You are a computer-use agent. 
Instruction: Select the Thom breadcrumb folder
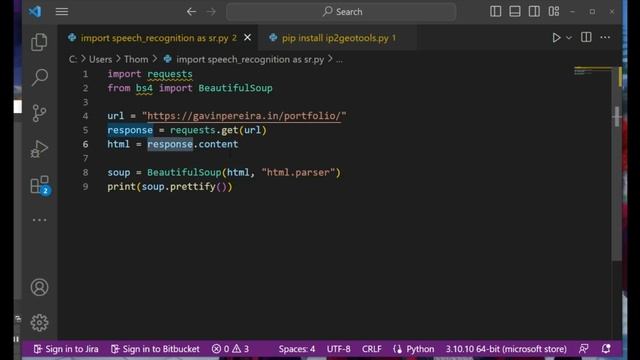(136, 60)
